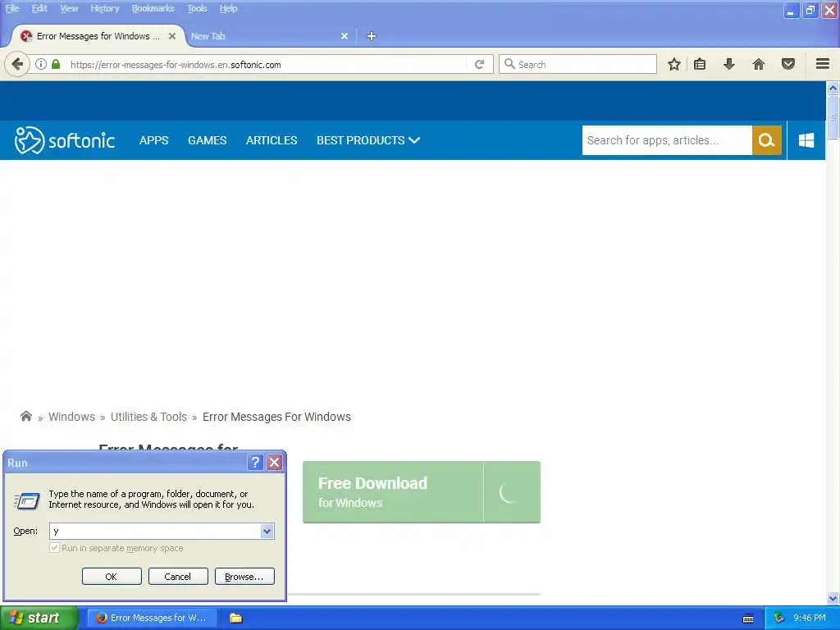Click the on-screen keyboard tray icon
The height and width of the screenshot is (630, 840).
(x=748, y=619)
